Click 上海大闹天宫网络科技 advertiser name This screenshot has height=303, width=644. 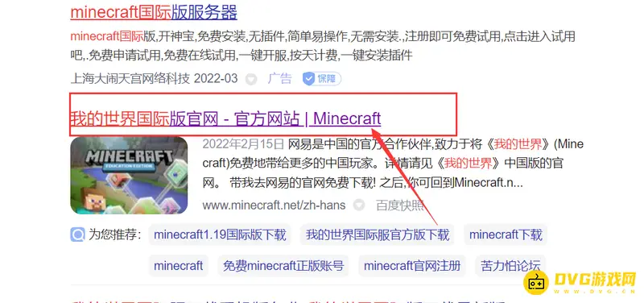(130, 78)
